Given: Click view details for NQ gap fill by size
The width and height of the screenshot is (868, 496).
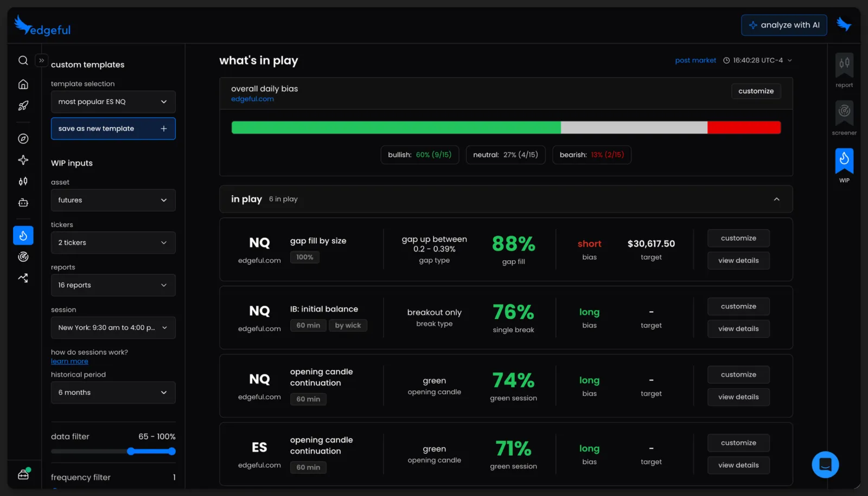Looking at the screenshot, I should tap(738, 261).
